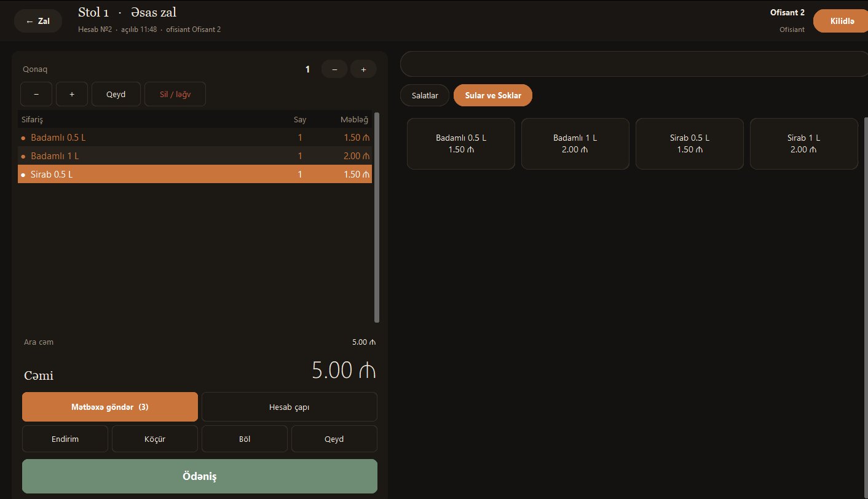Click the Cəmi total amount 5.00 ₼
Image resolution: width=868 pixels, height=499 pixels.
344,370
